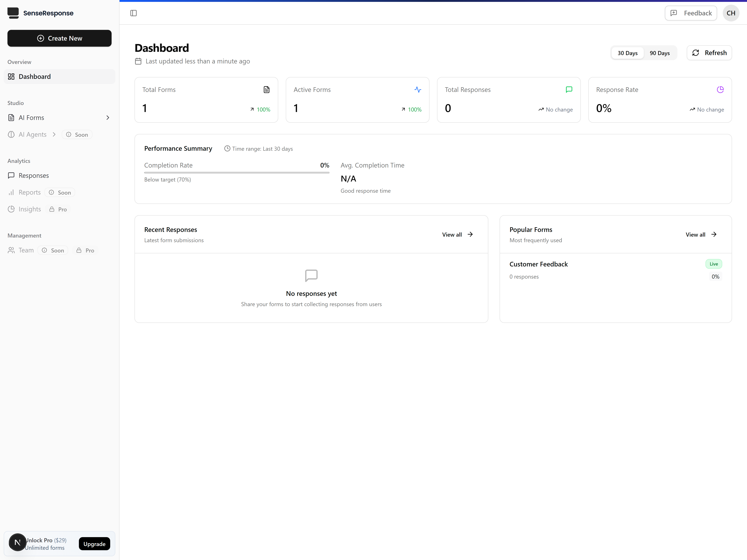Switch to the 90 Days range
Image resolution: width=747 pixels, height=560 pixels.
coord(660,53)
